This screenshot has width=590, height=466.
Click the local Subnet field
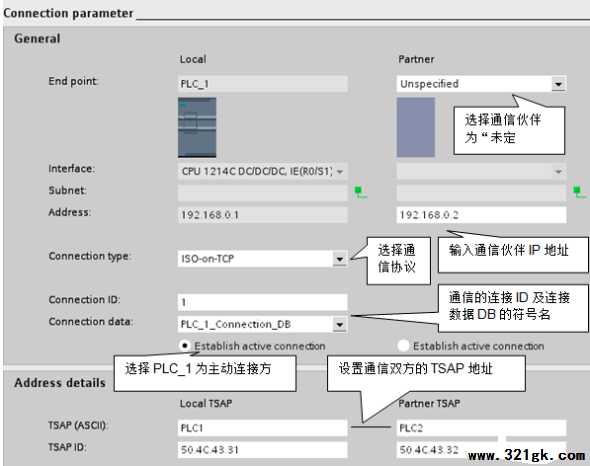[262, 193]
